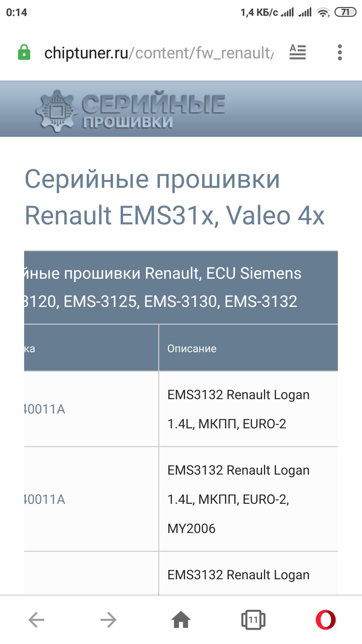The image size is (362, 644).
Task: Tap the table caption mentioning ECU Siemens
Action: 181,287
